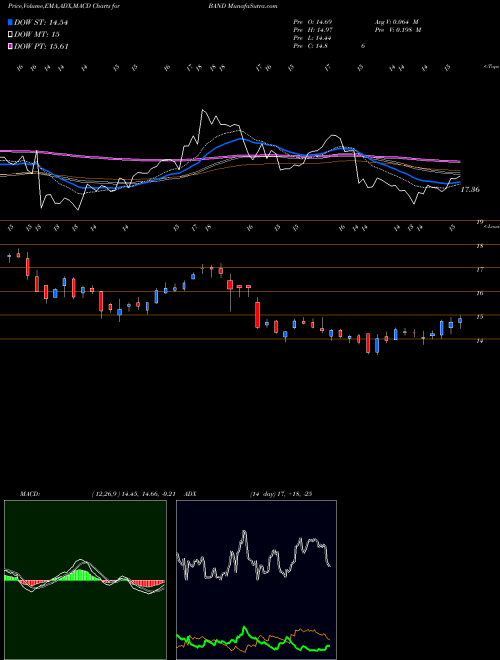The height and width of the screenshot is (660, 500).
Task: Open the green MACD histogram chart panel
Action: 85,580
